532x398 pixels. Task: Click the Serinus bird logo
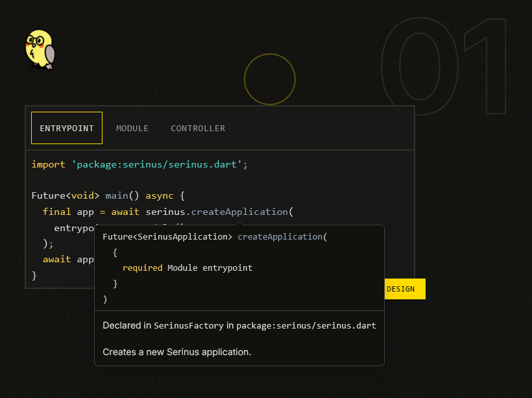tap(40, 49)
